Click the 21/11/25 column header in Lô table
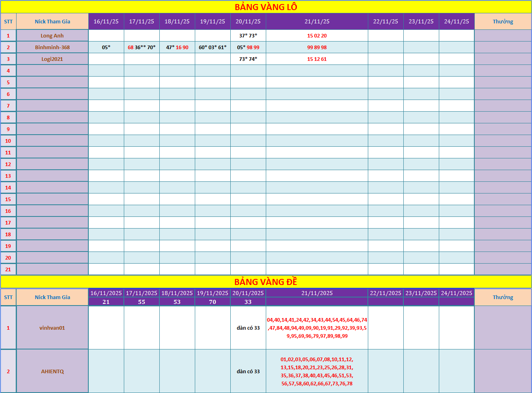Viewport: 532px width, 393px height. point(317,21)
